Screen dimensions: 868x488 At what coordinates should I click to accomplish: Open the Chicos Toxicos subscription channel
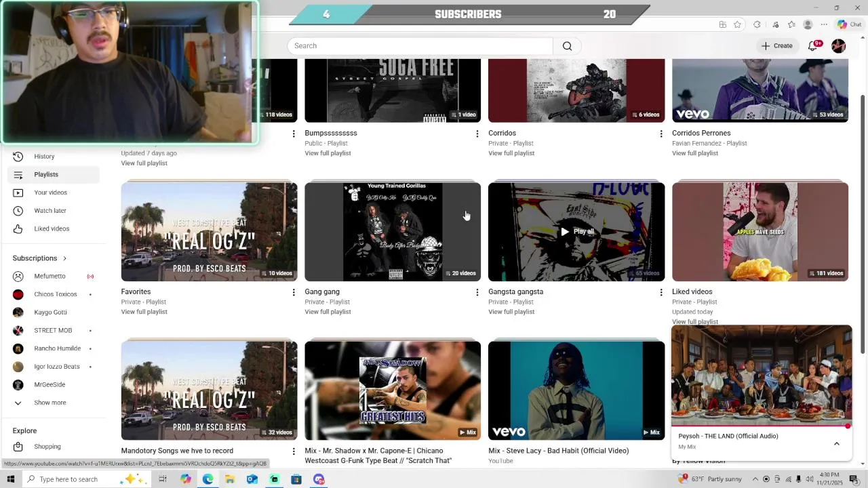pyautogui.click(x=54, y=294)
